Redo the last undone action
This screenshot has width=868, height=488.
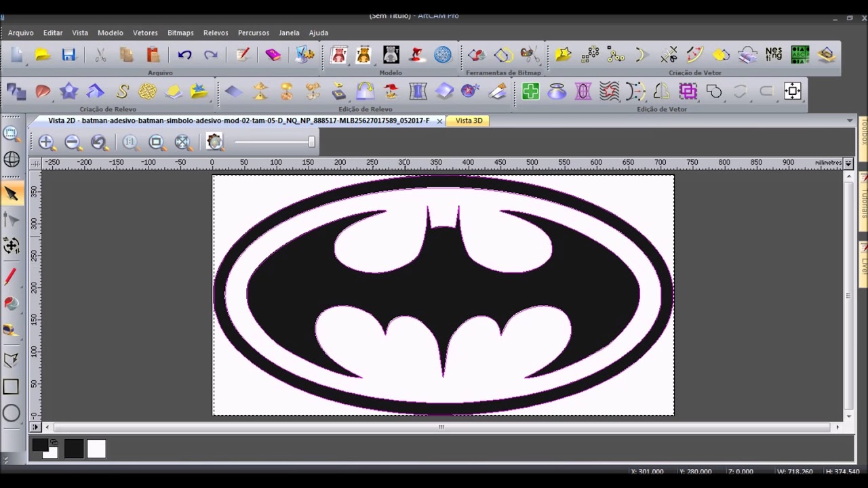(211, 55)
